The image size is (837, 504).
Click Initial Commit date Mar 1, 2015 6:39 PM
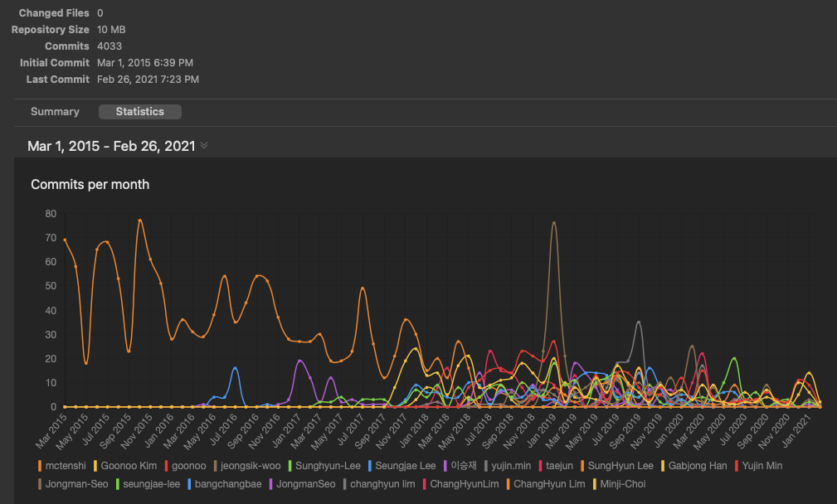point(145,63)
